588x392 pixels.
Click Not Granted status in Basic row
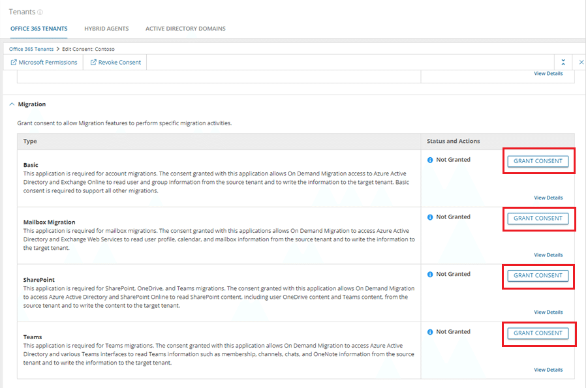pyautogui.click(x=453, y=160)
